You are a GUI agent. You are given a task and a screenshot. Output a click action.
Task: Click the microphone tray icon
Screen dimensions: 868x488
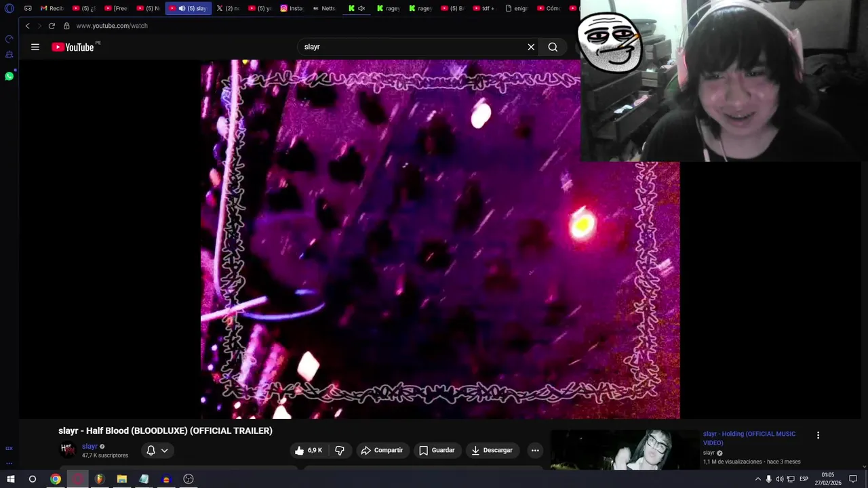pyautogui.click(x=768, y=479)
